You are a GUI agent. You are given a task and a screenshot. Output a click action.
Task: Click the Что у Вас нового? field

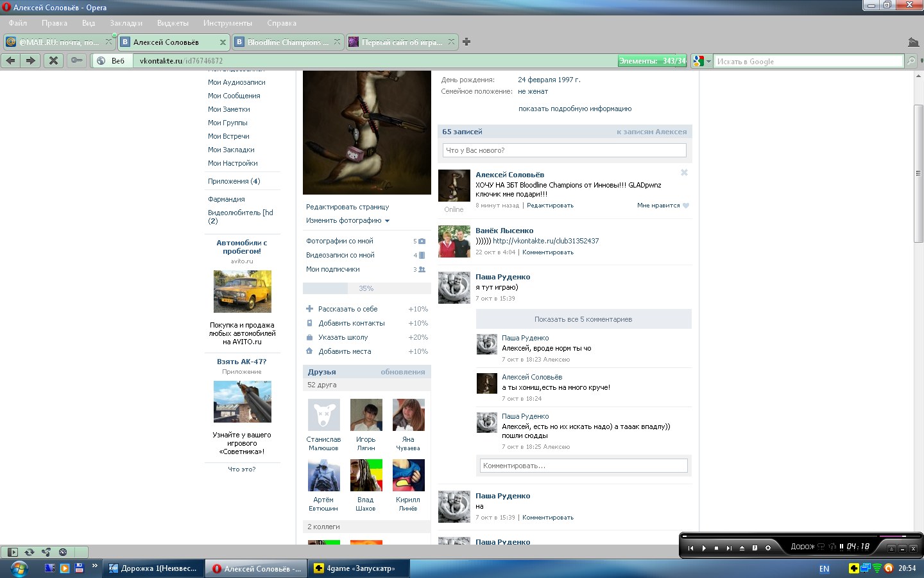[x=564, y=150]
